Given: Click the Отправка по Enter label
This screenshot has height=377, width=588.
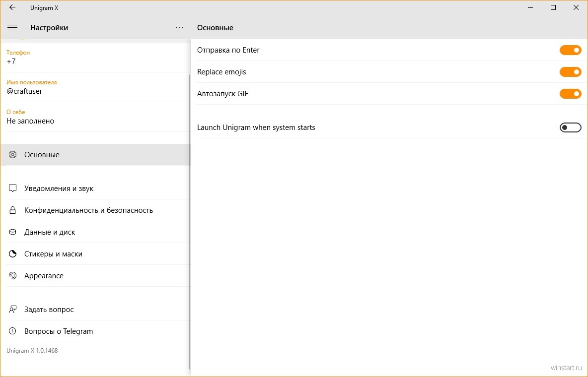Looking at the screenshot, I should coord(228,50).
